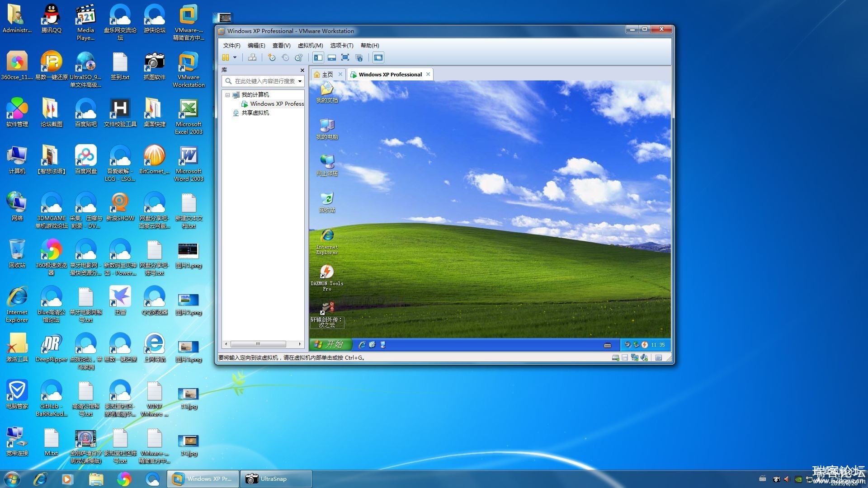Toggle the console view icon in toolbar

pos(378,57)
